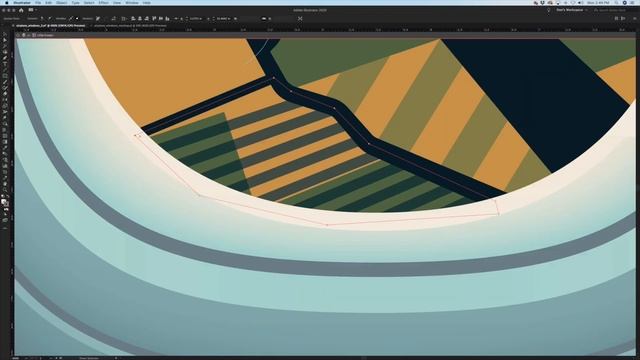Switch to the second document tab
Screen dimensions: 640x360
pos(130,26)
